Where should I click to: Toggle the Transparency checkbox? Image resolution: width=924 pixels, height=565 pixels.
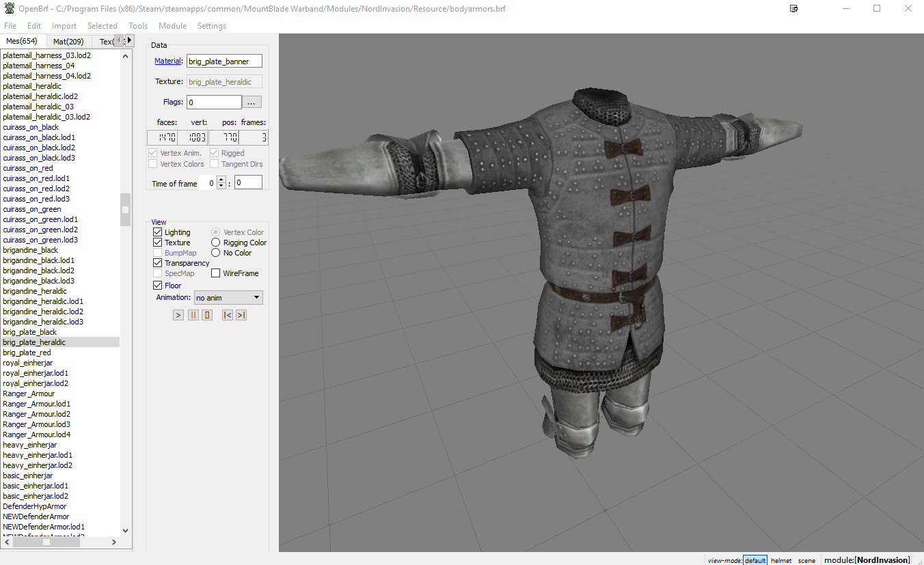(158, 263)
